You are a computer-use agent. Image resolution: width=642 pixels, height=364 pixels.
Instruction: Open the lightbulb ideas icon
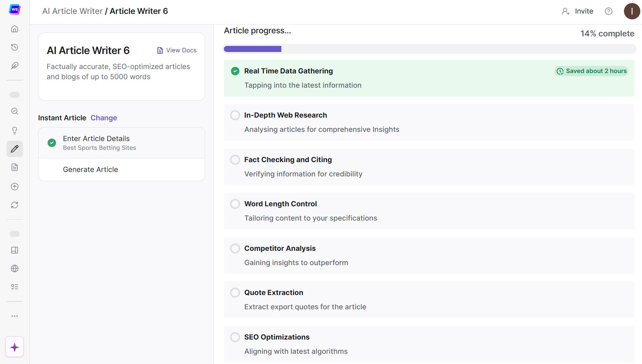(15, 131)
